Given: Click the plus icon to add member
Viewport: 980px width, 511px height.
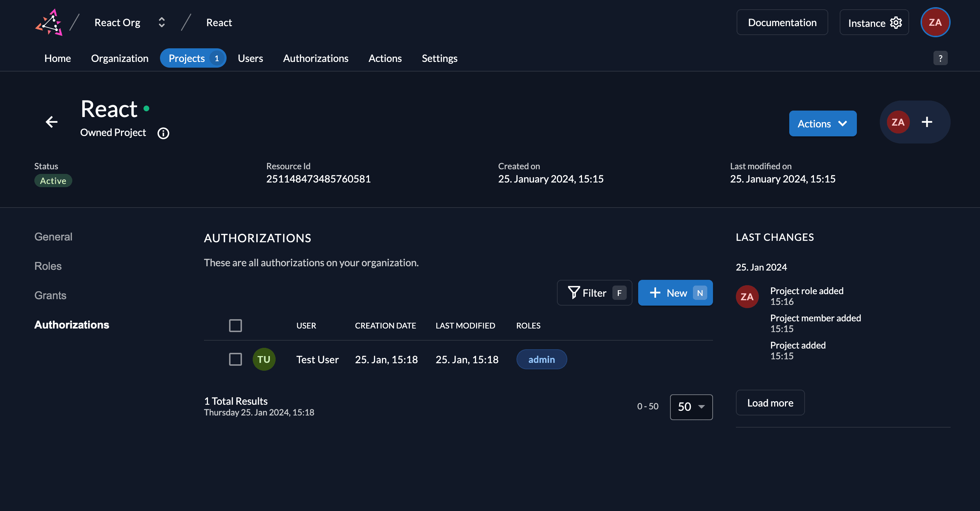Looking at the screenshot, I should [x=927, y=122].
